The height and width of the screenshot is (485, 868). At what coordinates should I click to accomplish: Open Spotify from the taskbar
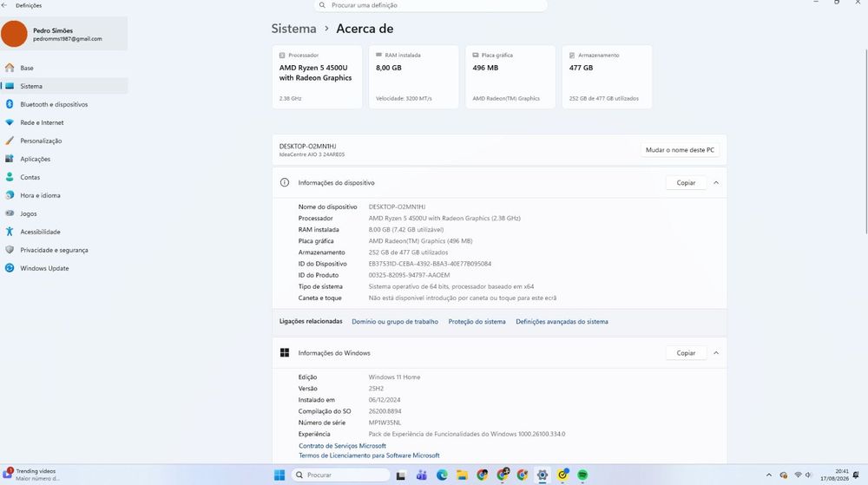pyautogui.click(x=583, y=475)
